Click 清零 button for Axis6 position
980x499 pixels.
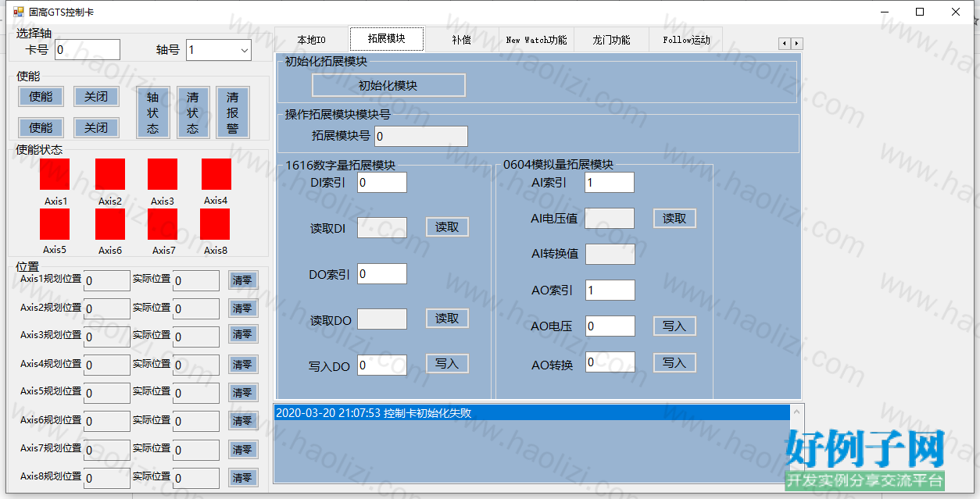(x=242, y=420)
